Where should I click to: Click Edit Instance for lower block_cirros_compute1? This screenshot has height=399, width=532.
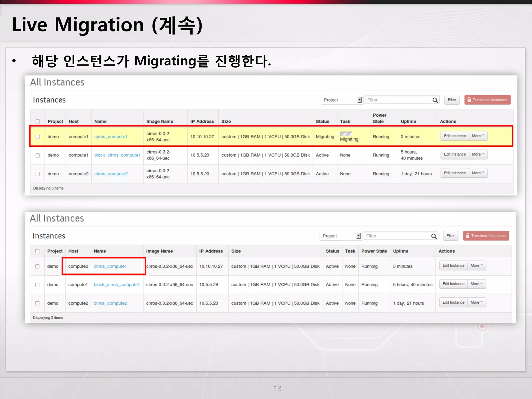[454, 284]
